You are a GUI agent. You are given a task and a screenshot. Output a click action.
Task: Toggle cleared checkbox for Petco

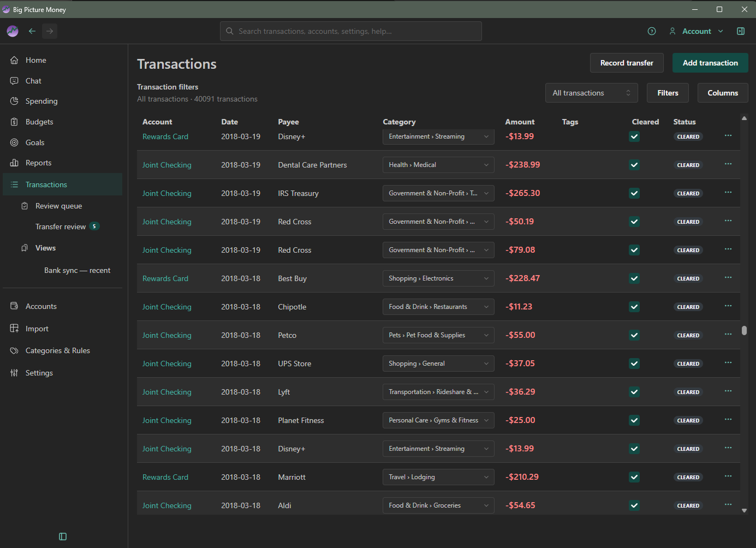(634, 335)
